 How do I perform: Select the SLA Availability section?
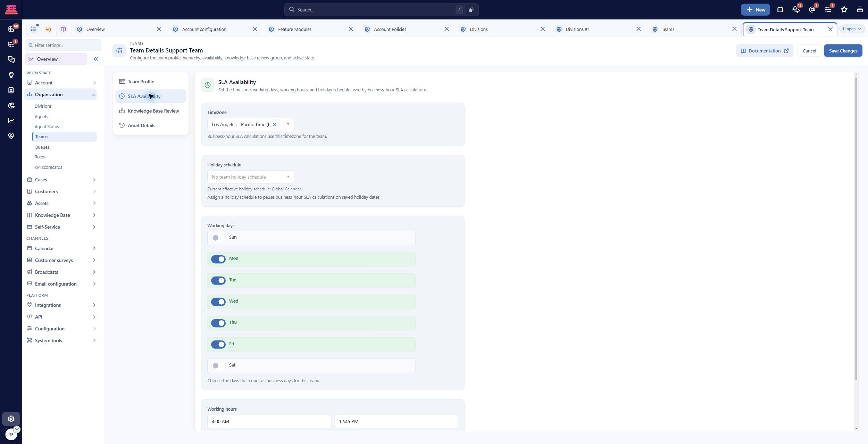tap(151, 96)
